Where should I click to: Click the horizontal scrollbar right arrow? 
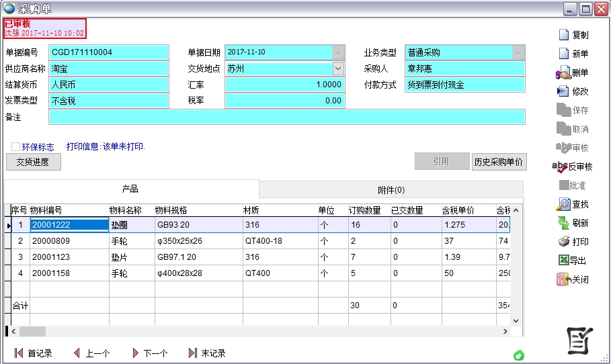(x=505, y=331)
